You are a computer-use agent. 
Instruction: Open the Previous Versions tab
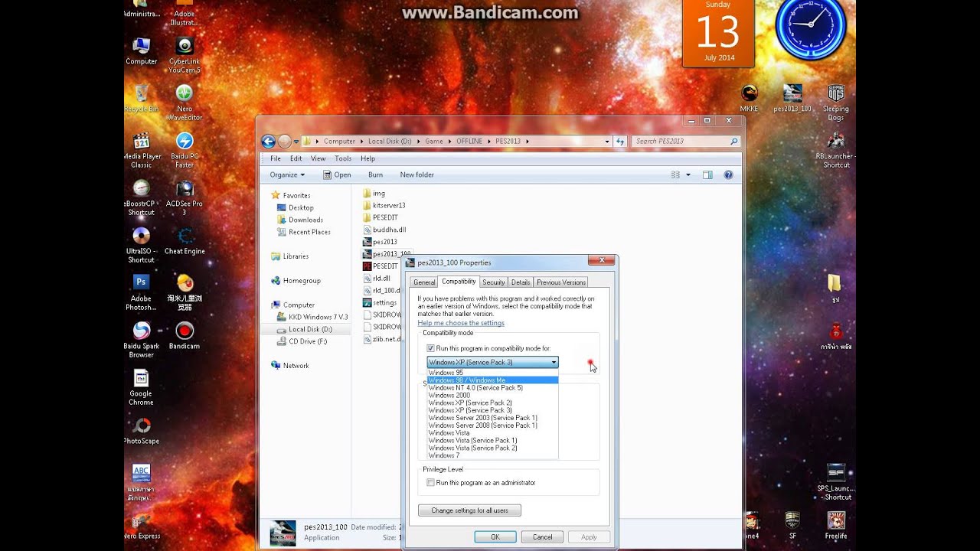(x=561, y=282)
